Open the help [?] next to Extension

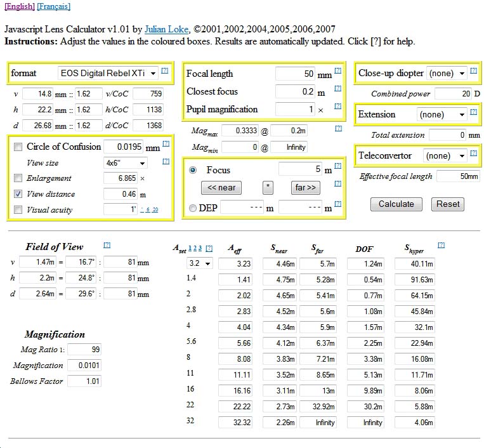(473, 112)
